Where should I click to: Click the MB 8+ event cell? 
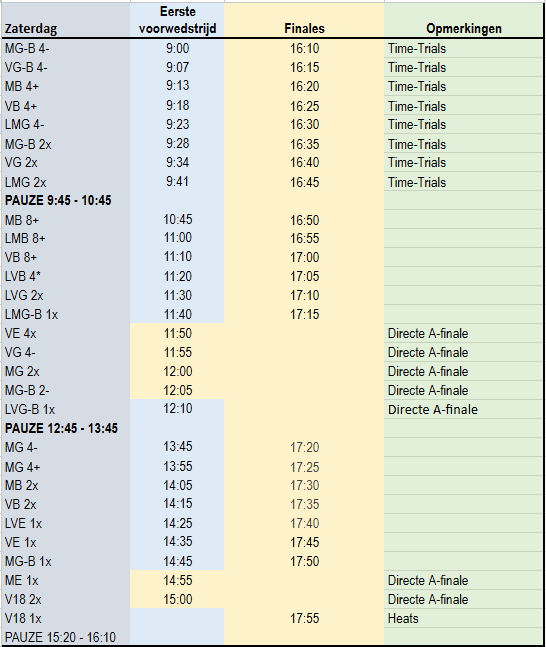(x=66, y=220)
